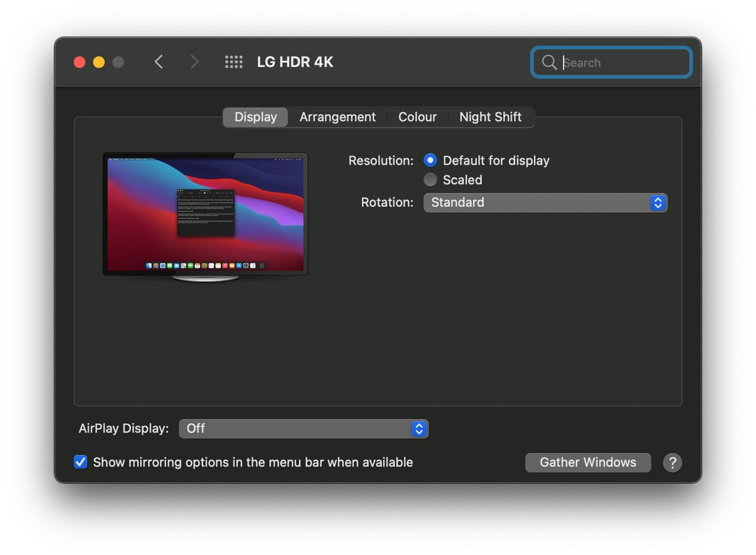Click the AirPlay Display label

(123, 429)
